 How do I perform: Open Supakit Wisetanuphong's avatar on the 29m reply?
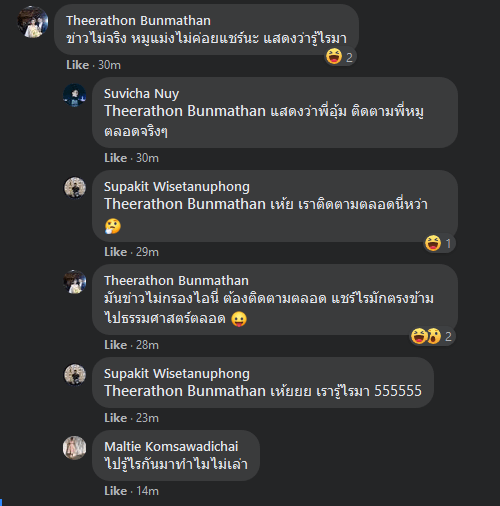pyautogui.click(x=75, y=188)
